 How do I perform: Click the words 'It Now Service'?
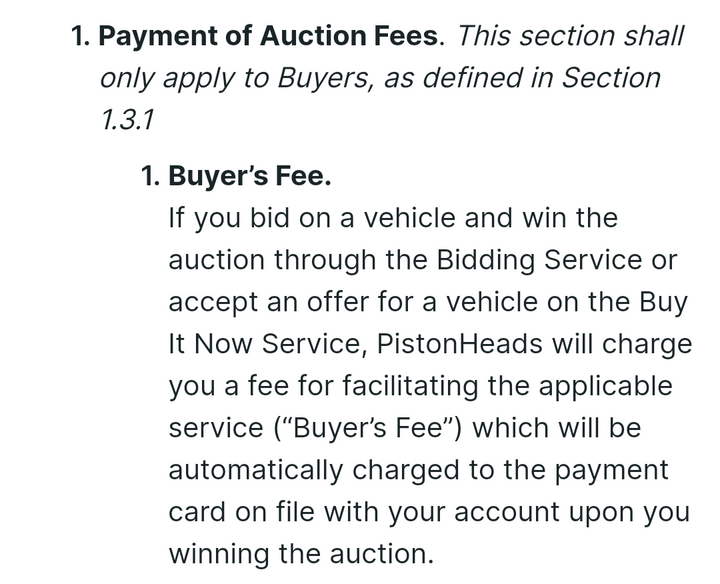point(267,343)
